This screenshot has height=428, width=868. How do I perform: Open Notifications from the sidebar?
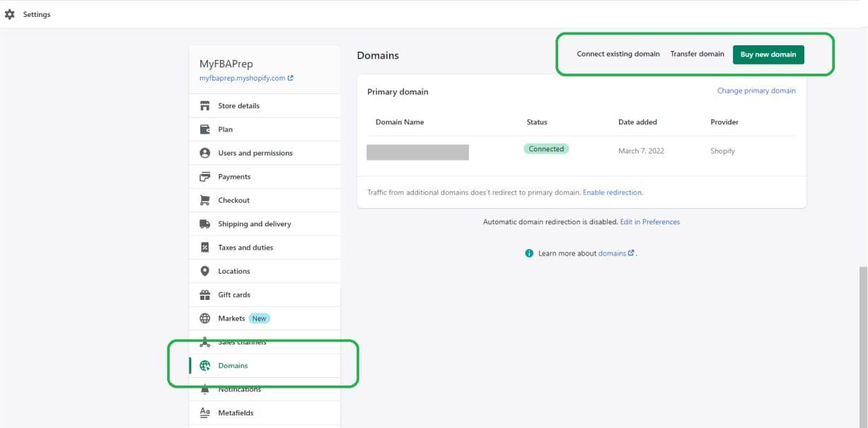pos(241,389)
